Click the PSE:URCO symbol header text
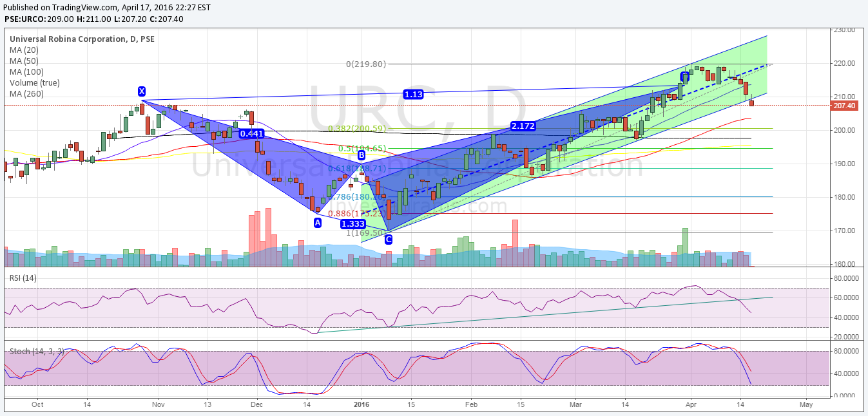 point(24,19)
